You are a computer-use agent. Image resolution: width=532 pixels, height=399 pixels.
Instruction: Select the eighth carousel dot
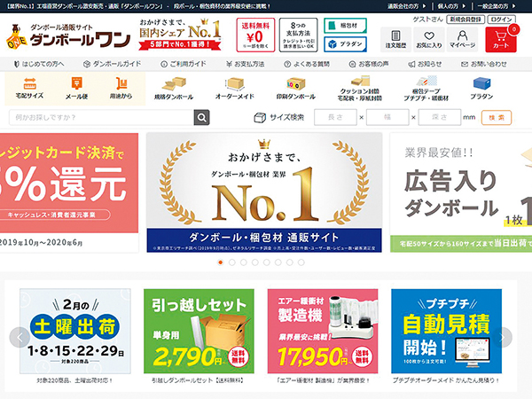point(301,262)
